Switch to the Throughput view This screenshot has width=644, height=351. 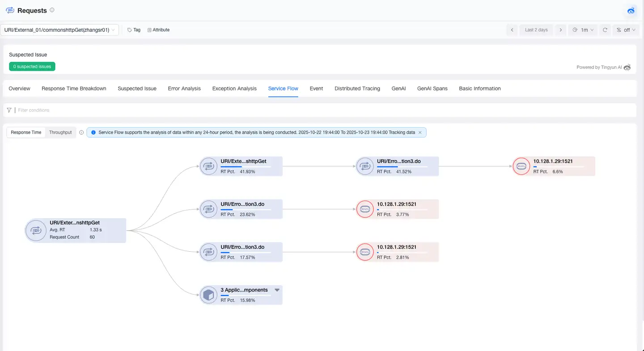point(60,132)
